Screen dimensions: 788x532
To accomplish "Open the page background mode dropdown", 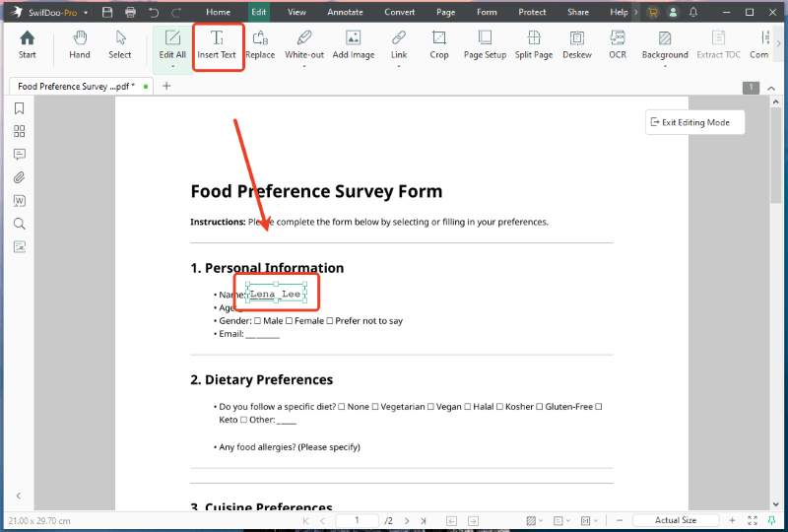I will pos(534,521).
